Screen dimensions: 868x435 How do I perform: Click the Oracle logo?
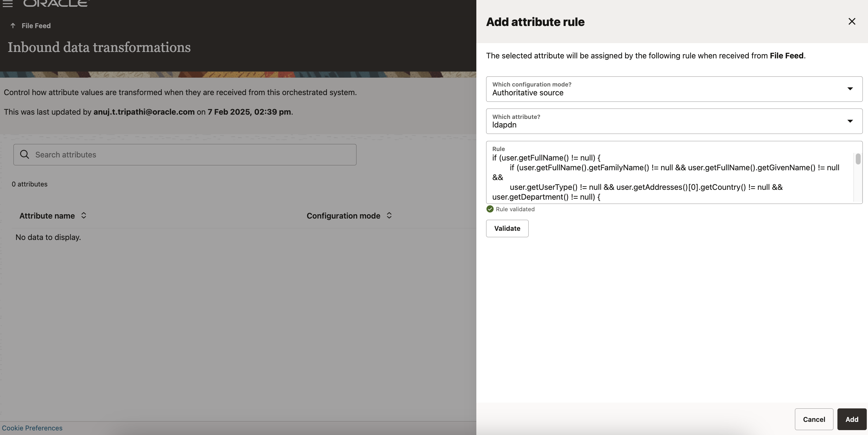coord(56,3)
